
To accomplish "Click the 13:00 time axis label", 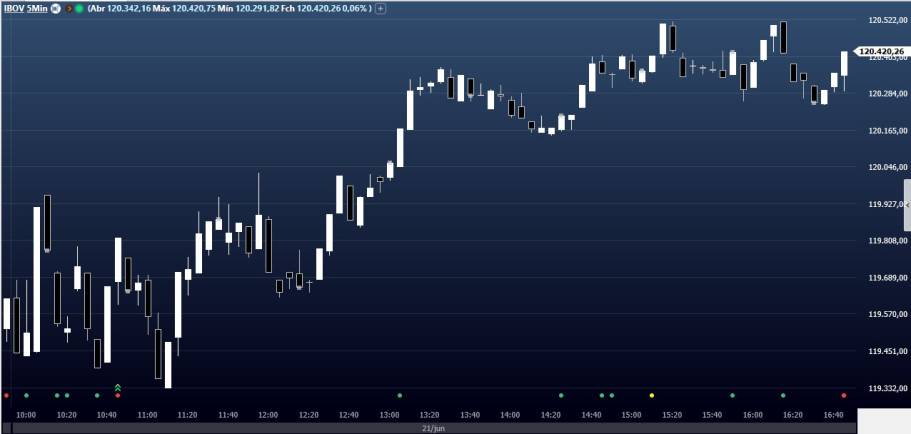I will tap(389, 414).
